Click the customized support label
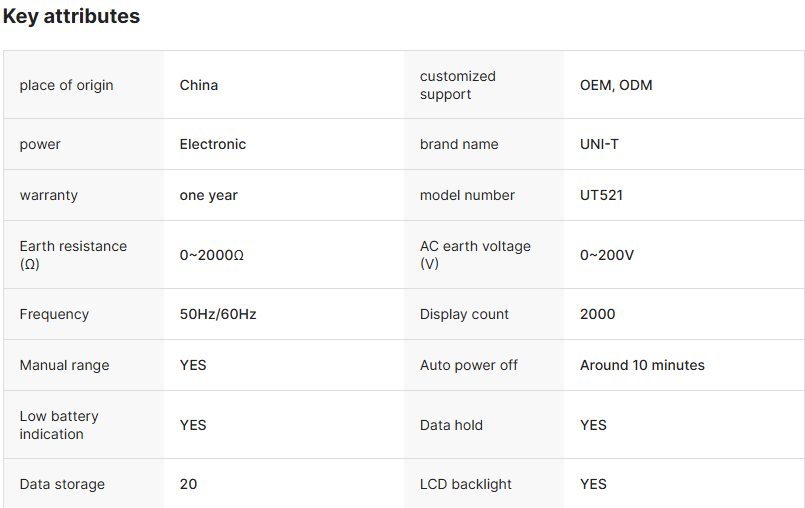Screen dimensions: 805x508 click(457, 85)
